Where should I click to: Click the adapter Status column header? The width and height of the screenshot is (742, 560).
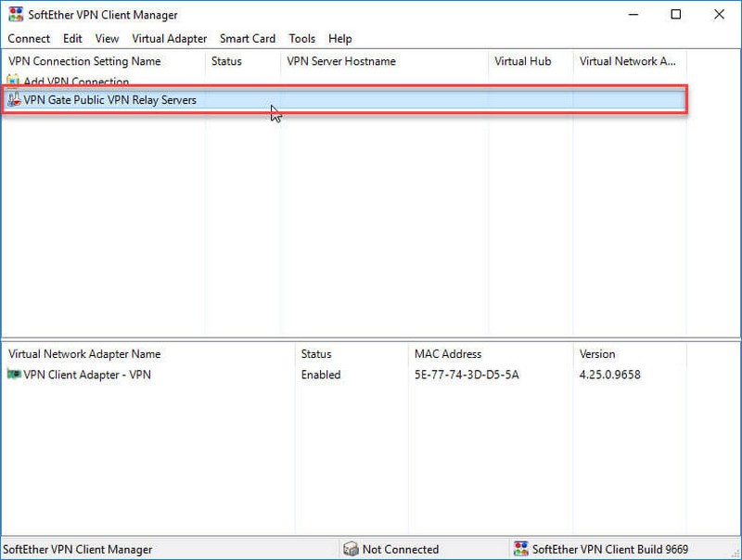point(352,354)
